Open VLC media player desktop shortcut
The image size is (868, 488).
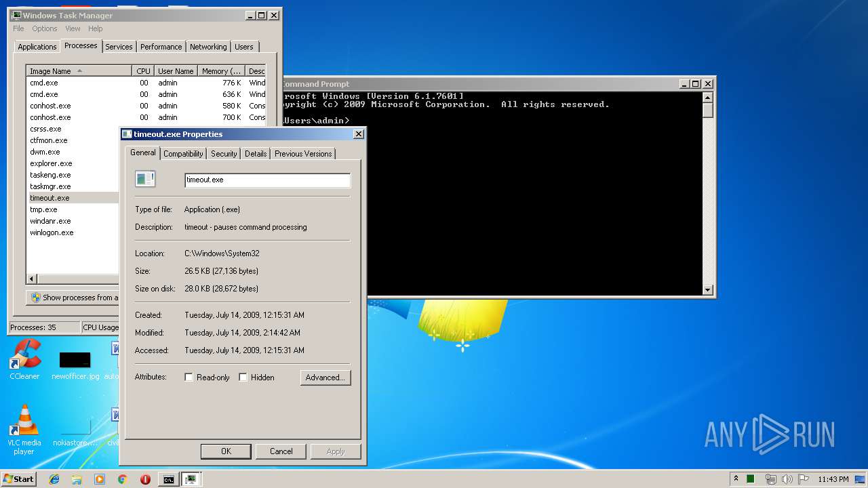point(24,430)
